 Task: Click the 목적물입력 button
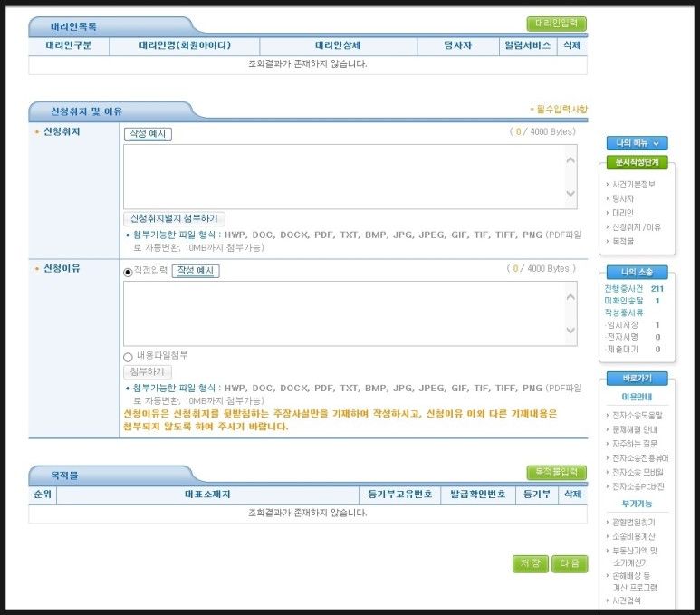[x=556, y=473]
